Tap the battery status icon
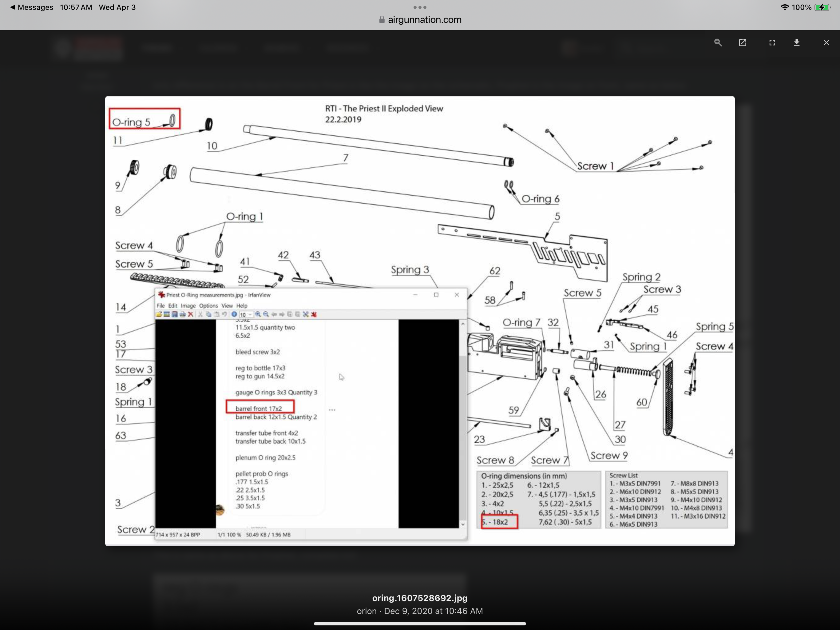The image size is (840, 630). click(x=822, y=7)
